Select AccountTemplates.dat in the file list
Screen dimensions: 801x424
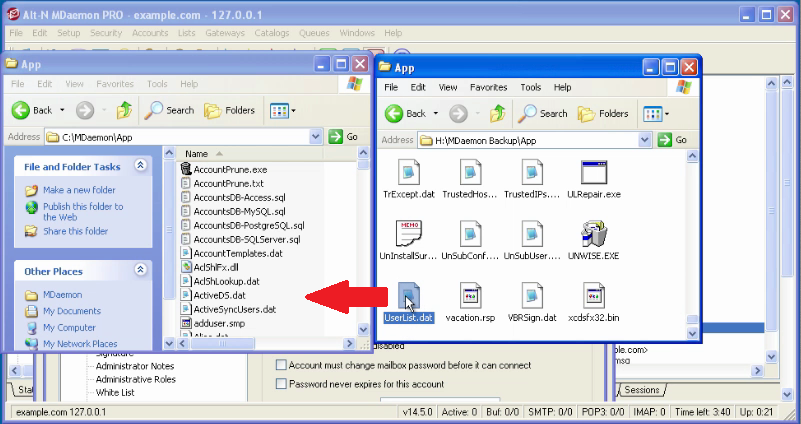232,253
